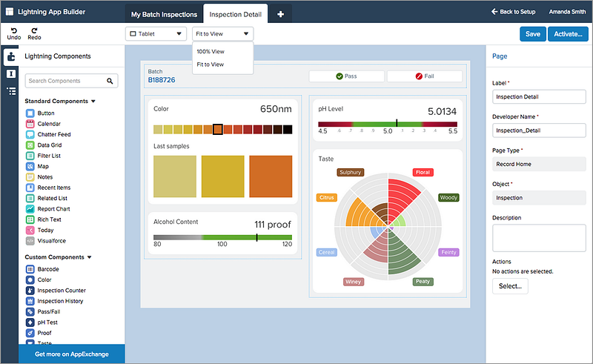Select the pH Test component icon
The width and height of the screenshot is (593, 364).
click(x=30, y=322)
